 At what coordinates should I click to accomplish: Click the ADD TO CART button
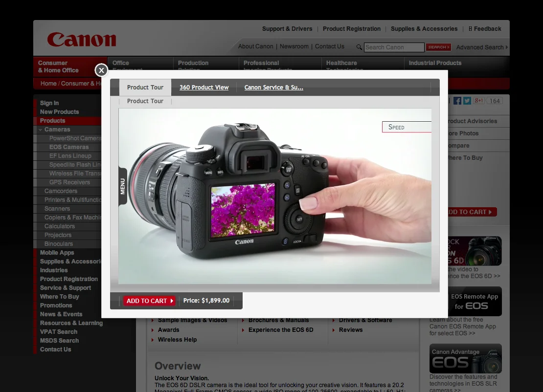(x=149, y=301)
